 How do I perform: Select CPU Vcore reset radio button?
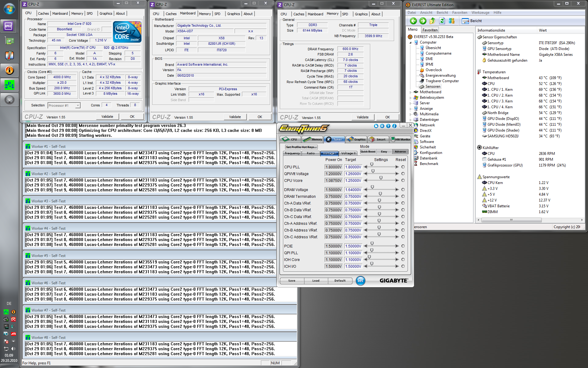coord(403,181)
